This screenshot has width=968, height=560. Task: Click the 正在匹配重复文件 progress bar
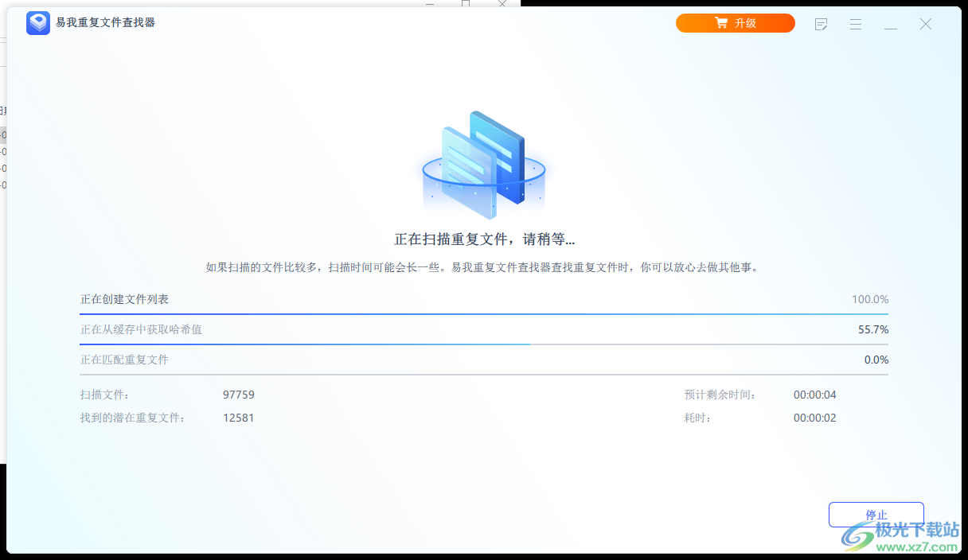tap(484, 375)
